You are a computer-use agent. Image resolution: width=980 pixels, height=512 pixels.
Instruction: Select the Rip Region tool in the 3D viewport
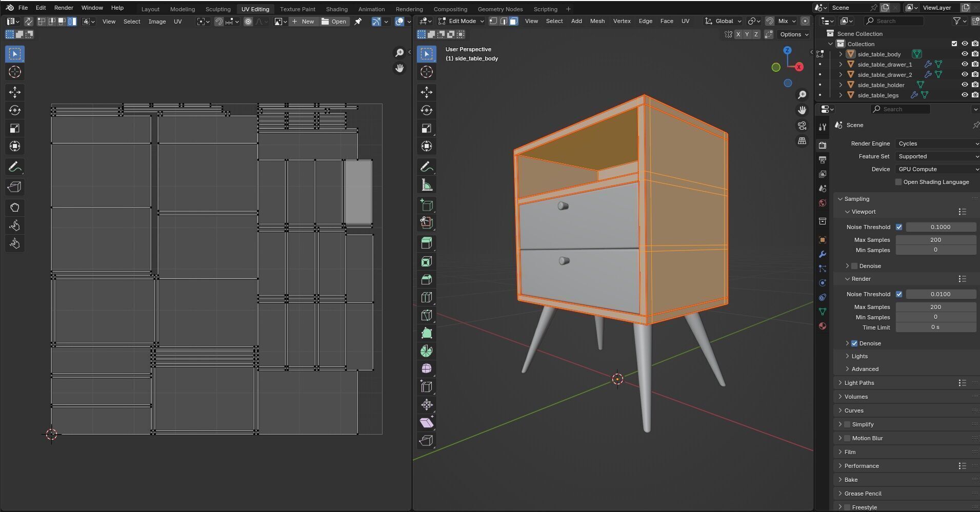tap(427, 441)
